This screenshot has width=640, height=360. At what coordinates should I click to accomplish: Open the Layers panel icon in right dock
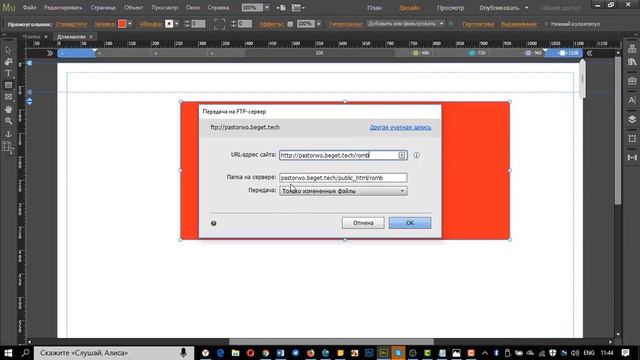pos(632,119)
